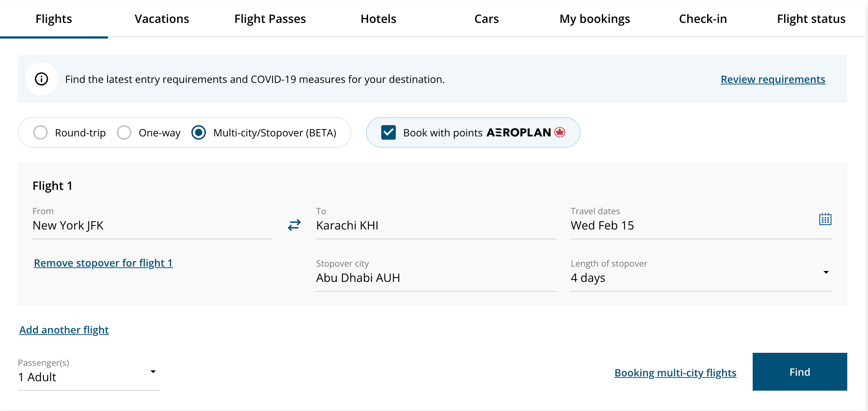
Task: Choose Multi-city/Stopover (BETA) radio button
Action: pyautogui.click(x=199, y=132)
